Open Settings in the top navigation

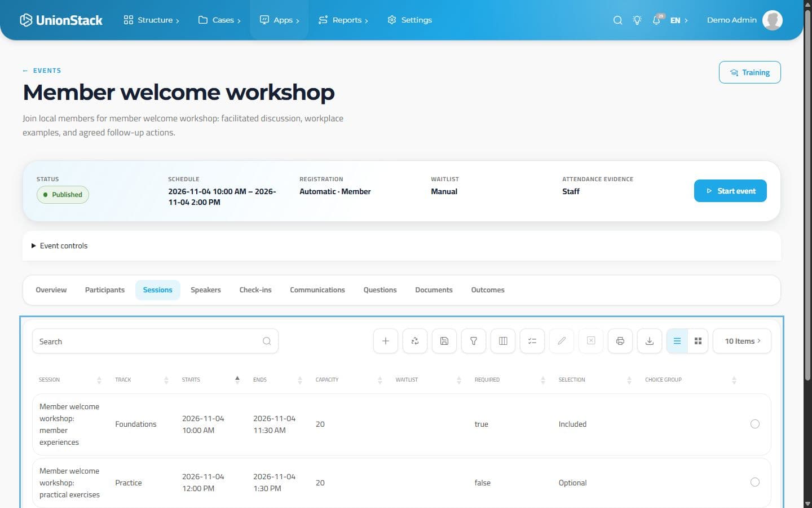[x=409, y=20]
